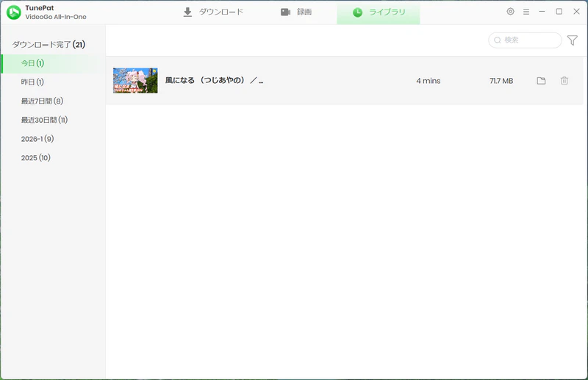Open output folder for 風になる video
The height and width of the screenshot is (380, 588).
(541, 81)
